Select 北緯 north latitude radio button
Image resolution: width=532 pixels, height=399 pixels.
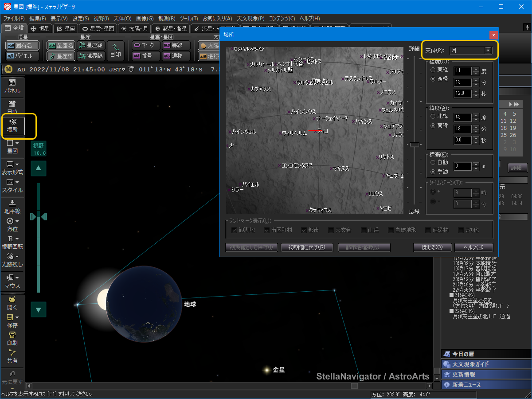click(433, 117)
